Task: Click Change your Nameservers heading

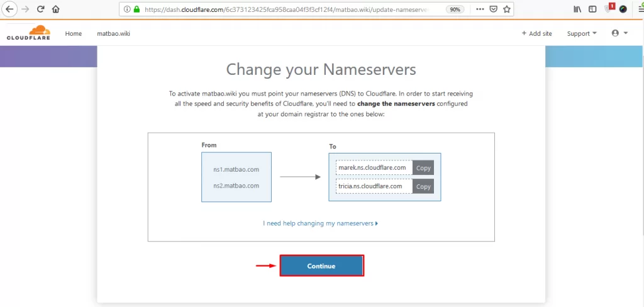Action: (321, 69)
